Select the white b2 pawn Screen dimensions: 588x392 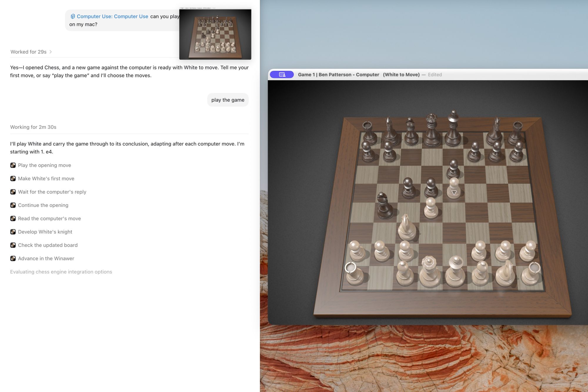pyautogui.click(x=381, y=251)
